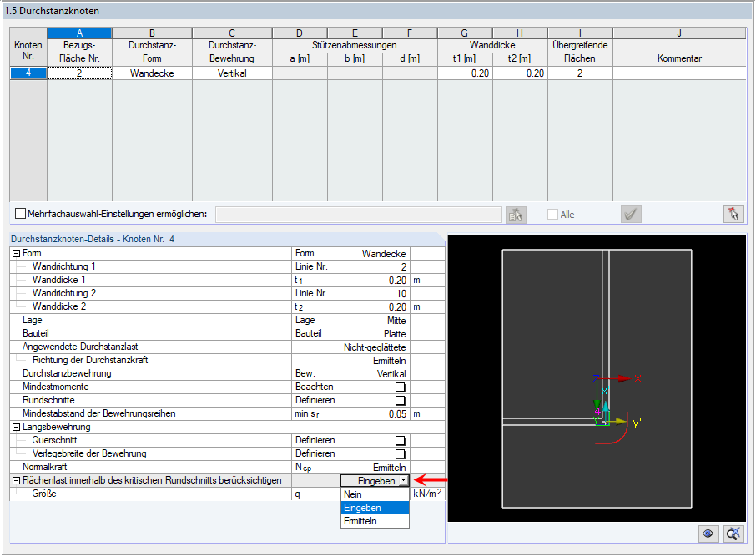Click the Nicht-geglättete value
Image resolution: width=756 pixels, height=557 pixels.
point(375,347)
